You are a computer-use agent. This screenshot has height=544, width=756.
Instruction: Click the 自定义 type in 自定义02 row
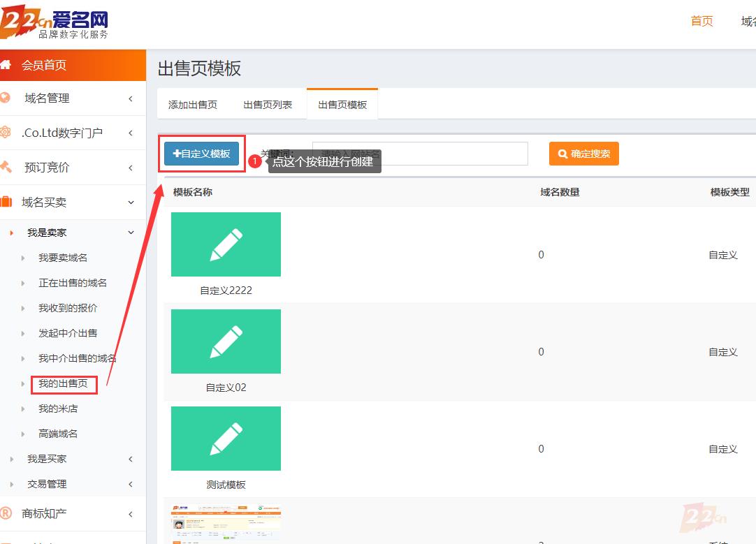[722, 352]
